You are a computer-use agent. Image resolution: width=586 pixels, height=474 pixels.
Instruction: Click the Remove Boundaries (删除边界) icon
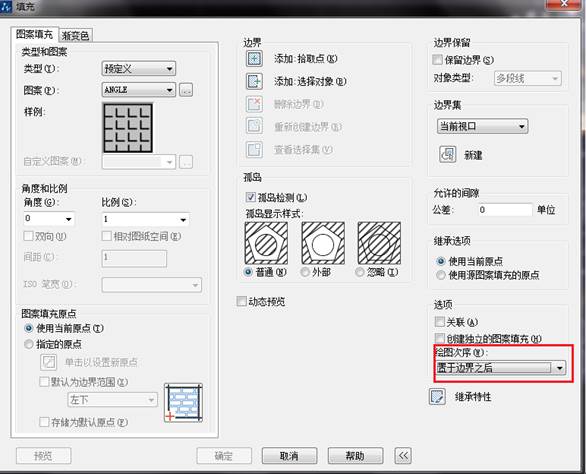254,104
